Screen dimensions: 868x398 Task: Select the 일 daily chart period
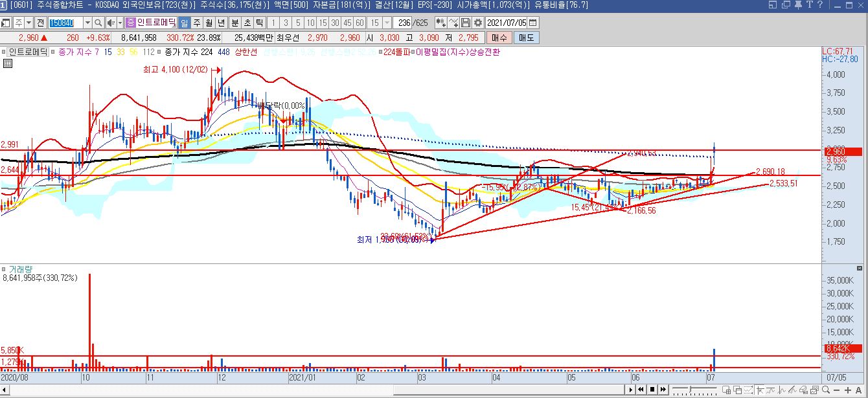point(185,23)
